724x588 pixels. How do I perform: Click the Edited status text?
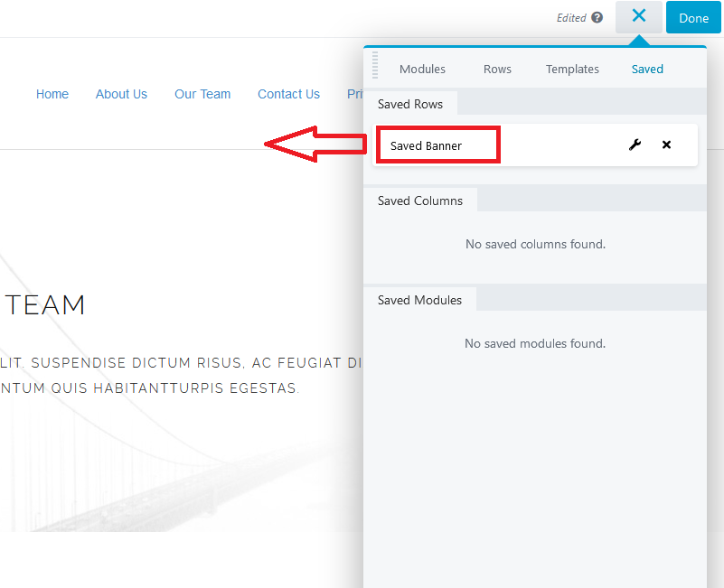[571, 18]
